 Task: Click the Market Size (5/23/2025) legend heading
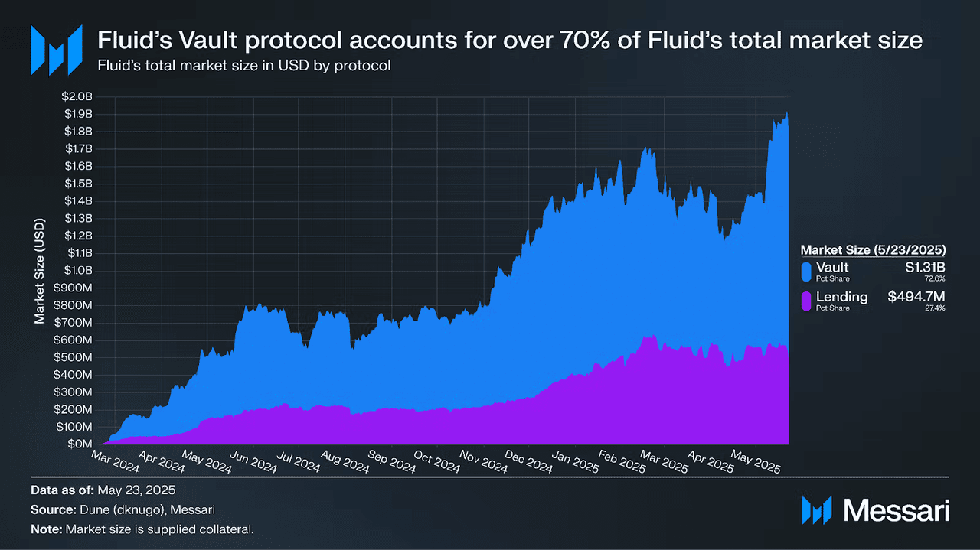tap(873, 249)
